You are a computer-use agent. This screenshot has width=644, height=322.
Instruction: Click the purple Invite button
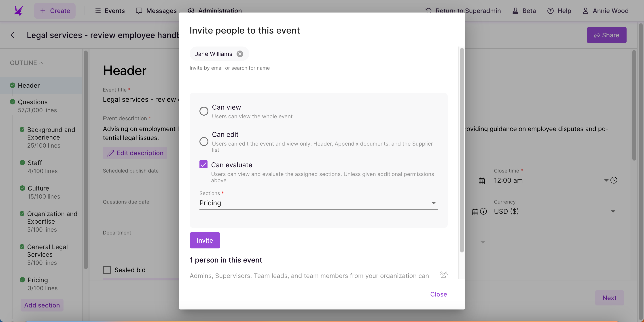(205, 240)
